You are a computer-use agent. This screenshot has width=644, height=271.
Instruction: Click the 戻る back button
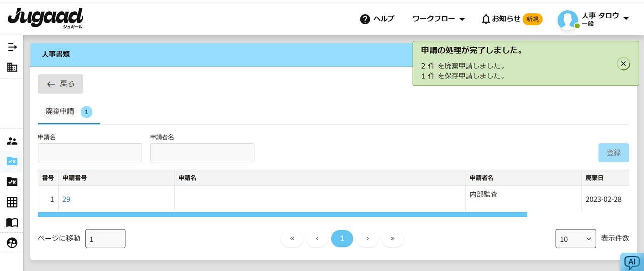point(60,84)
